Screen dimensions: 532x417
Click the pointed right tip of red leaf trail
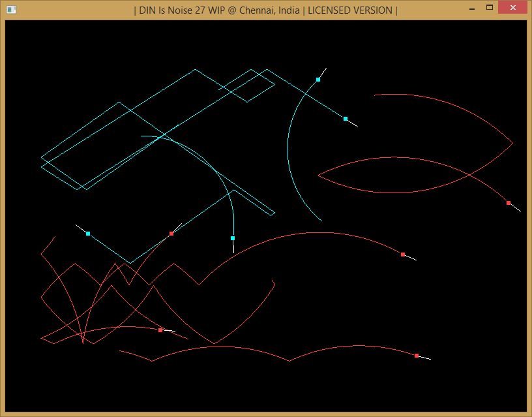[x=512, y=143]
